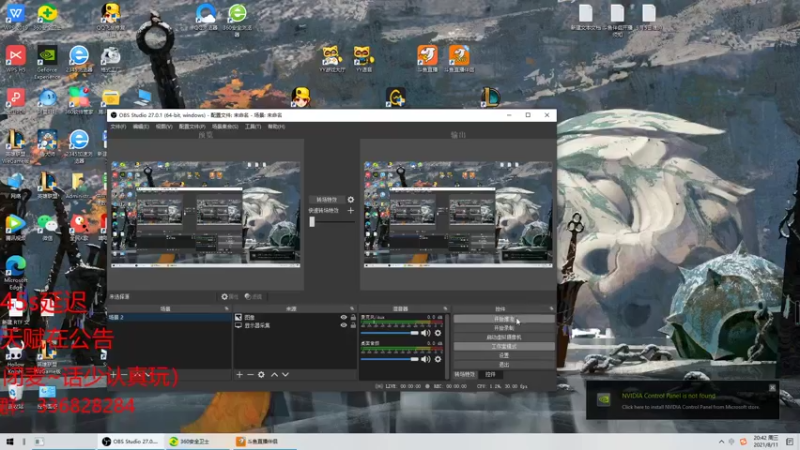Open the YY游戏大厅 desktop shortcut
Screen dimensions: 800x450
[332, 59]
